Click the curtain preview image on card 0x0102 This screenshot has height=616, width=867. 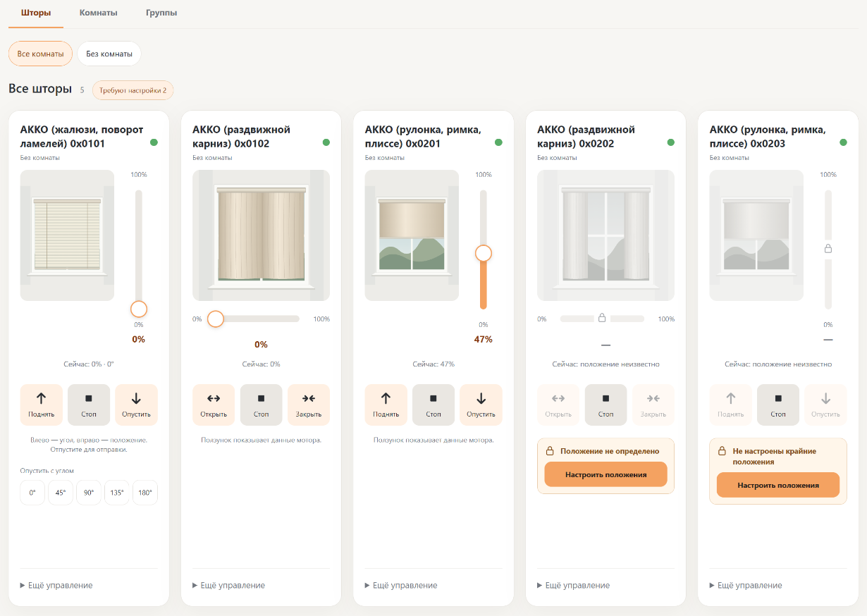click(x=262, y=235)
